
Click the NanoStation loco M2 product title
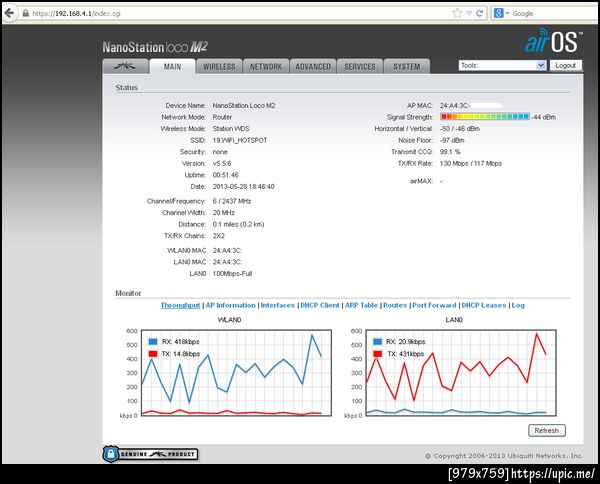point(155,47)
